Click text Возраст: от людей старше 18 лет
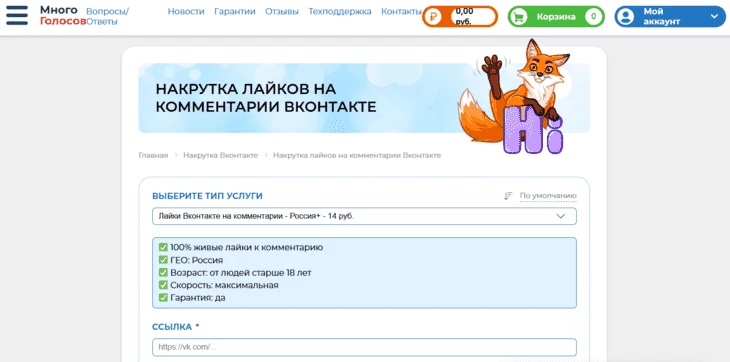This screenshot has height=362, width=730. coord(241,273)
